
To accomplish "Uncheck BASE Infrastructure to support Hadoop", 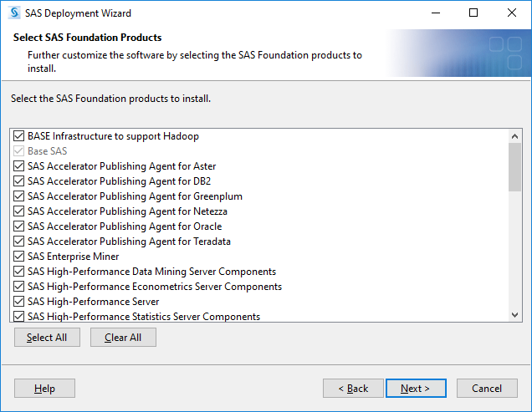I will [18, 136].
